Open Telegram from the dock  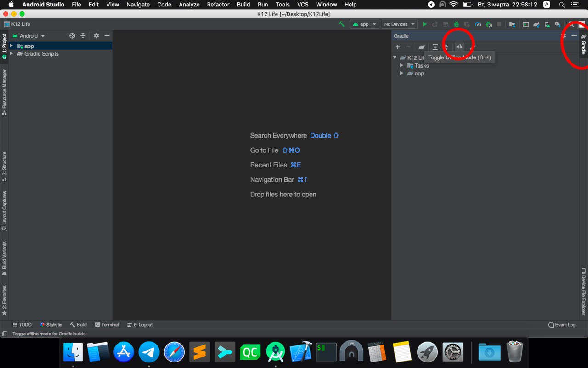pos(149,352)
